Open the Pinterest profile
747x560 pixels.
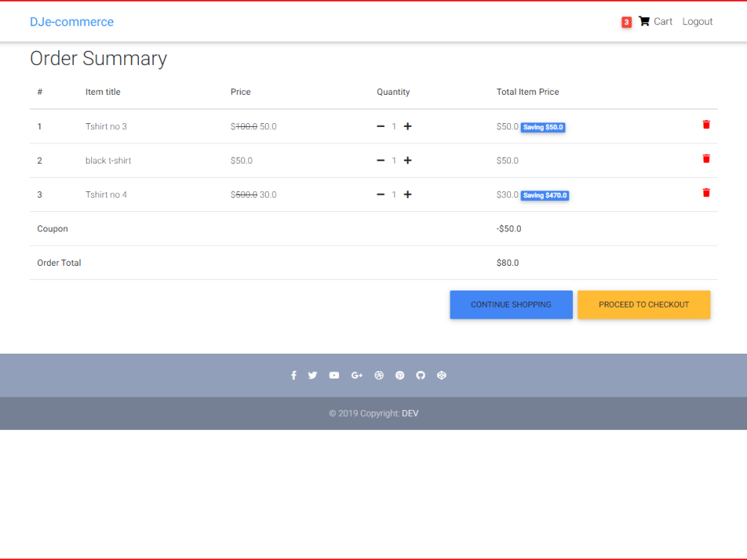click(x=400, y=375)
